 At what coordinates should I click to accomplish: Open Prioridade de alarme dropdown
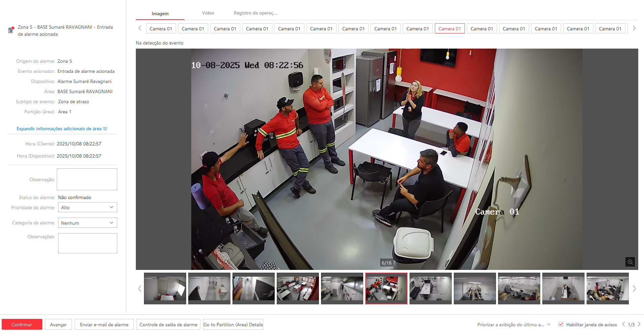tap(88, 208)
